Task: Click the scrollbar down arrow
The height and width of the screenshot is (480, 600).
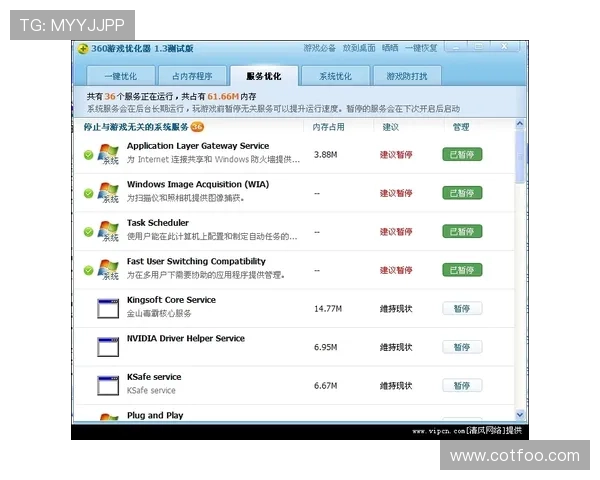Action: point(520,415)
